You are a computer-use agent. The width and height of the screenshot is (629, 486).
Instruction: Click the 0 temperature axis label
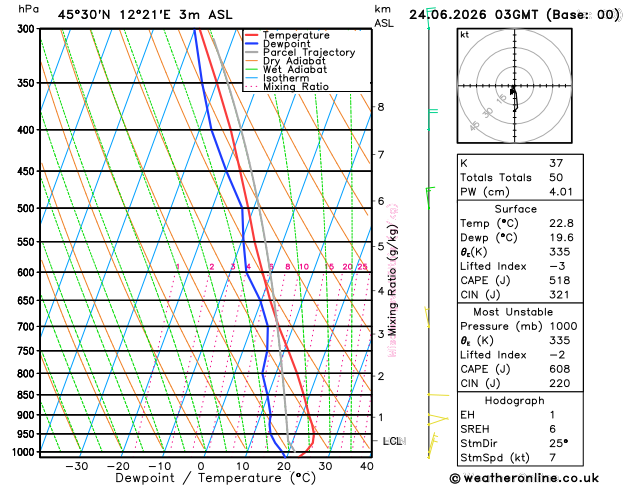point(201,466)
